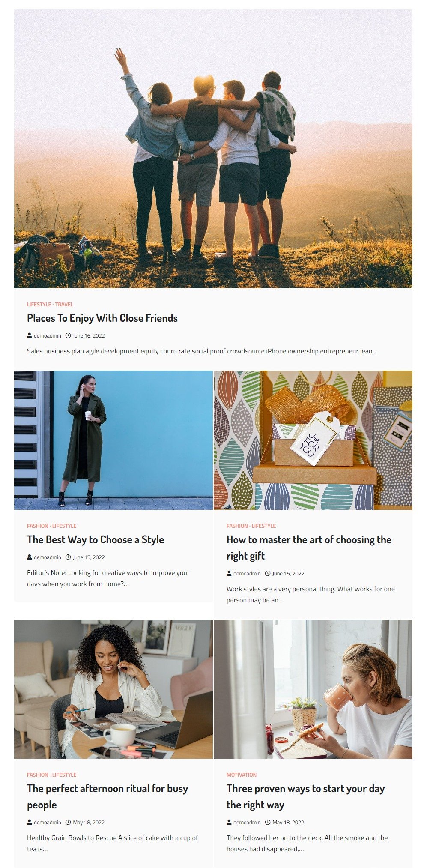The height and width of the screenshot is (868, 424).
Task: Click author icon under Places To Enjoy post
Action: point(30,335)
